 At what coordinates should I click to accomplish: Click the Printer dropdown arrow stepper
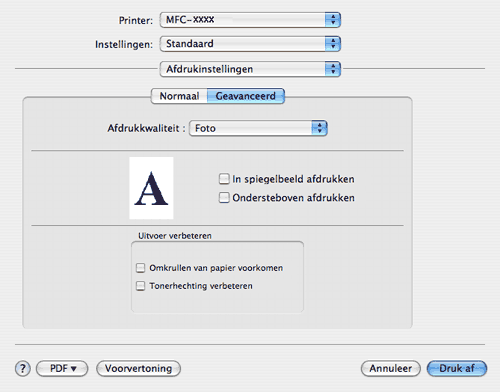333,20
